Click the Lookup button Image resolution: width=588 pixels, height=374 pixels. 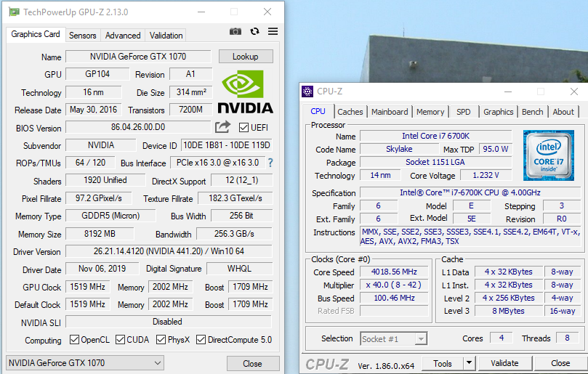pyautogui.click(x=246, y=57)
